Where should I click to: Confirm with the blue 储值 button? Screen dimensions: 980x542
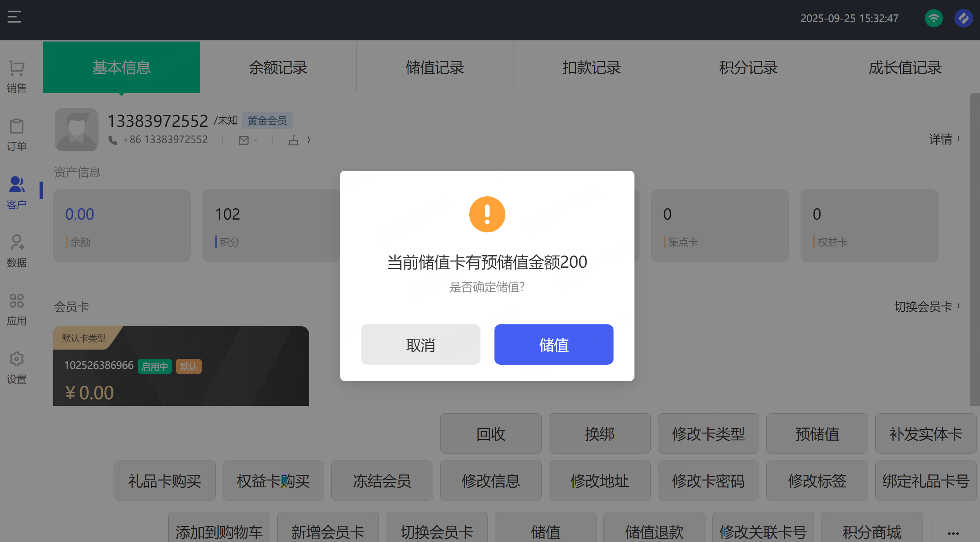coord(553,345)
